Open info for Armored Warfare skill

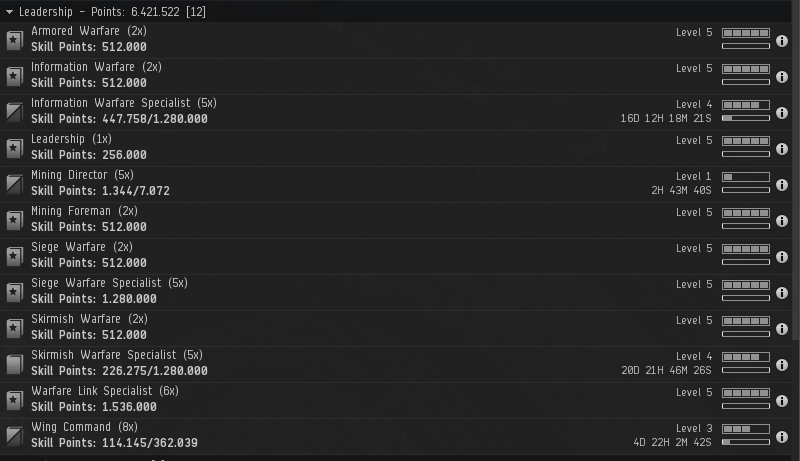781,40
